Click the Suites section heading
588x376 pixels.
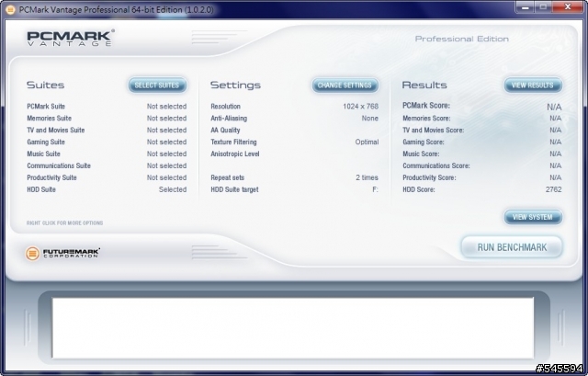click(x=45, y=85)
